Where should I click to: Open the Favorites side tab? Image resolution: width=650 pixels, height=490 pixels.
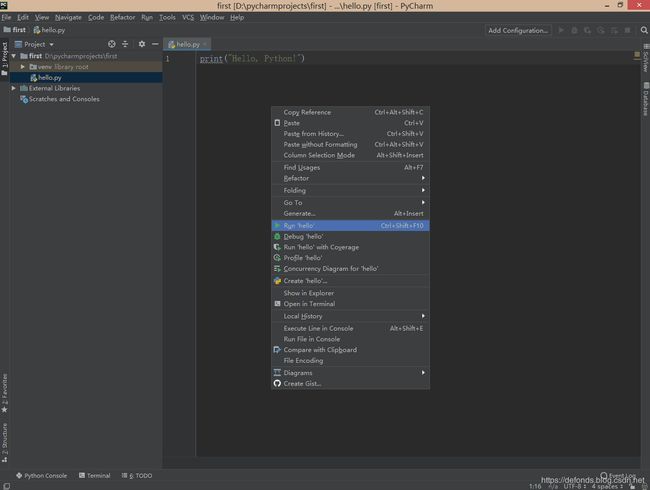pyautogui.click(x=5, y=393)
